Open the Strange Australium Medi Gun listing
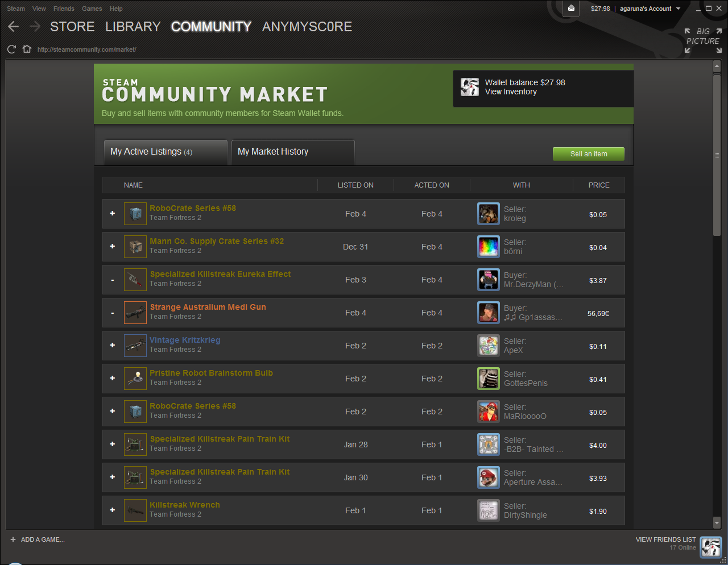The width and height of the screenshot is (728, 565). coord(208,307)
